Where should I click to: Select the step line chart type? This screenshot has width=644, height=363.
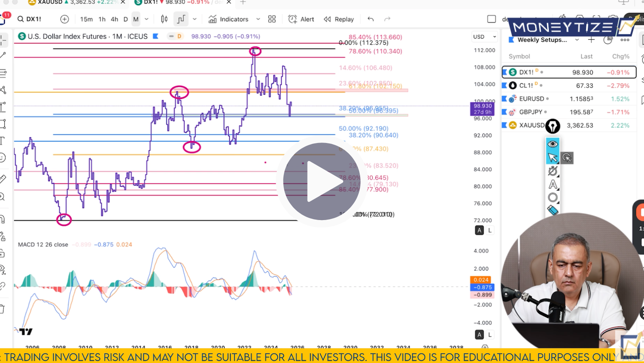(x=181, y=19)
